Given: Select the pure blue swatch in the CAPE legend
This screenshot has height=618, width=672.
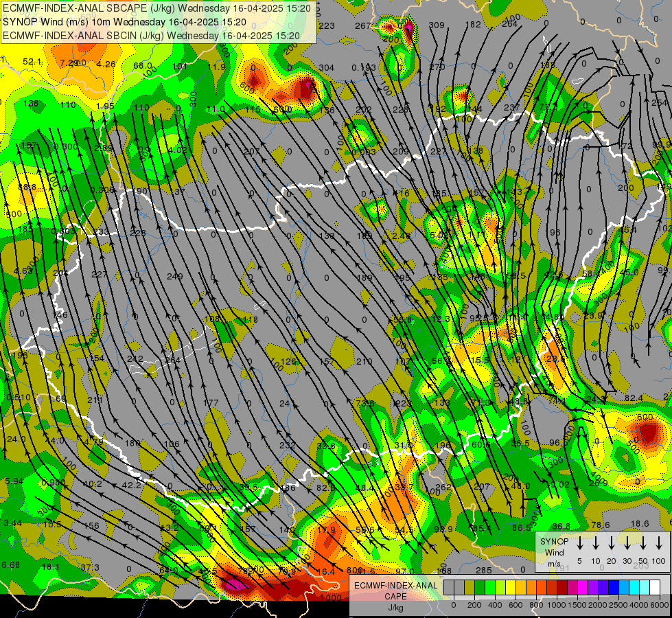Looking at the screenshot, I should tap(613, 588).
